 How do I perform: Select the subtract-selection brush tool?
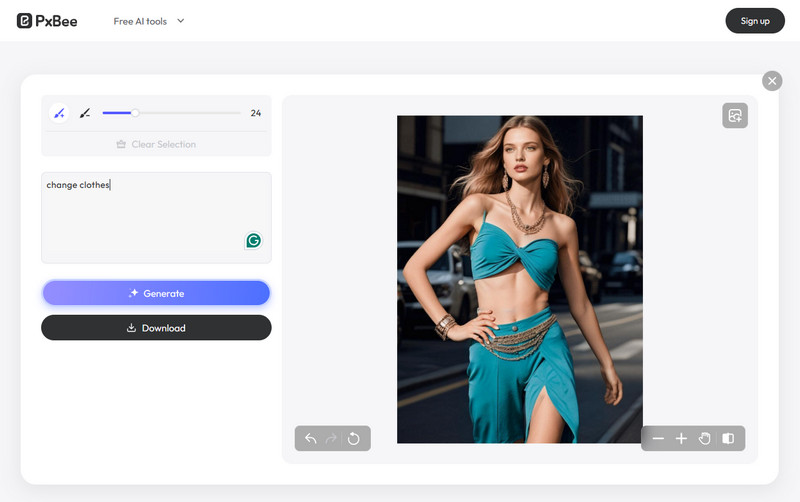[85, 113]
